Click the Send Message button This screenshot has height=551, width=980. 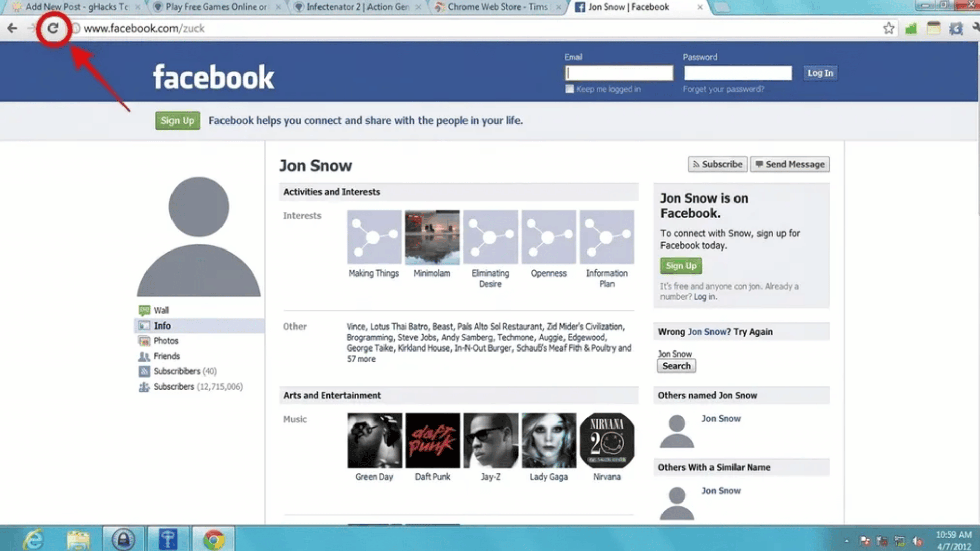[x=790, y=164]
